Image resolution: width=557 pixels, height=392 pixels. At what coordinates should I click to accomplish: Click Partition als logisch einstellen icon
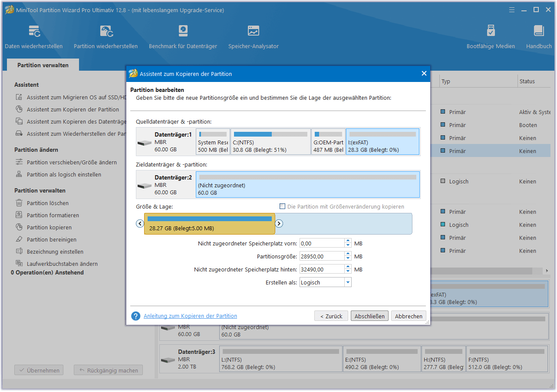19,174
